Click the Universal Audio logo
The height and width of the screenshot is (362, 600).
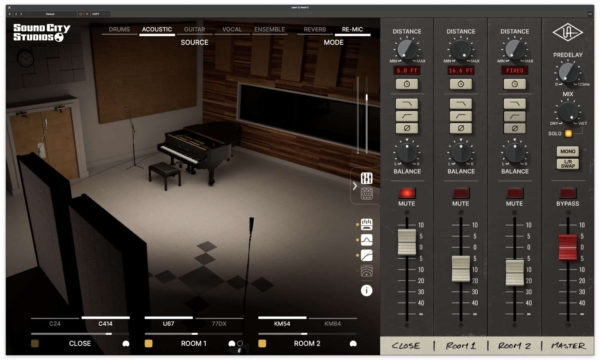coord(568,33)
